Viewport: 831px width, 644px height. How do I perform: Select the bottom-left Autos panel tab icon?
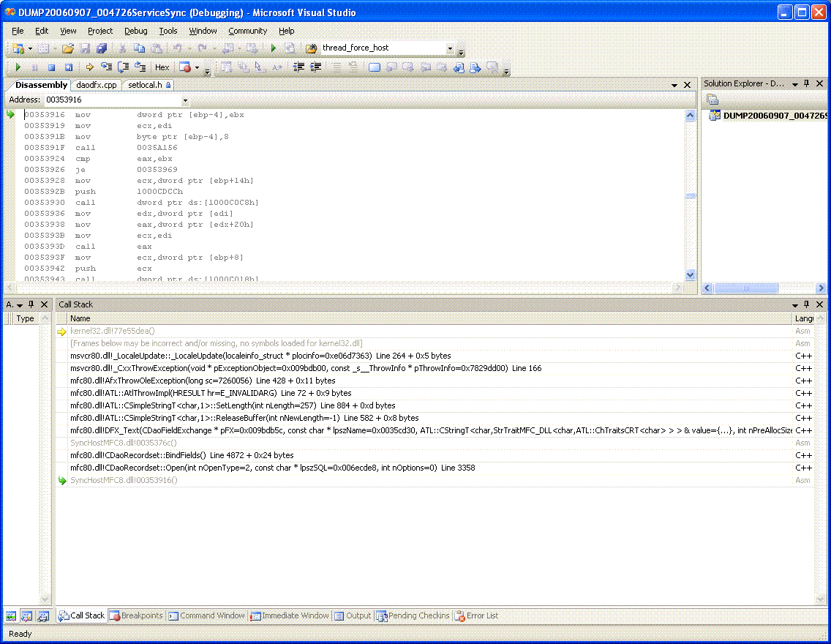(10, 616)
